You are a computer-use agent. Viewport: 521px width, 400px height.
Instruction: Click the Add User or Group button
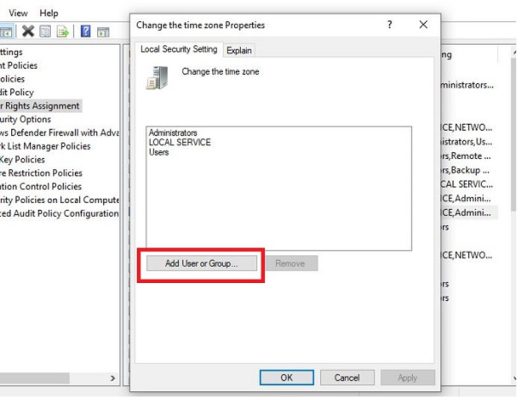point(201,263)
